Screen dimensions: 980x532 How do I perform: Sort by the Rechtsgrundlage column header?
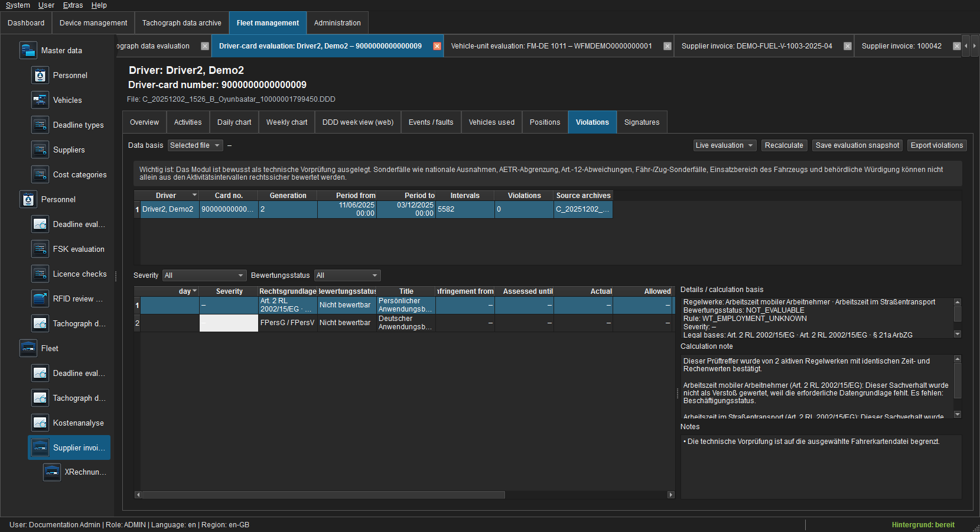pyautogui.click(x=288, y=291)
